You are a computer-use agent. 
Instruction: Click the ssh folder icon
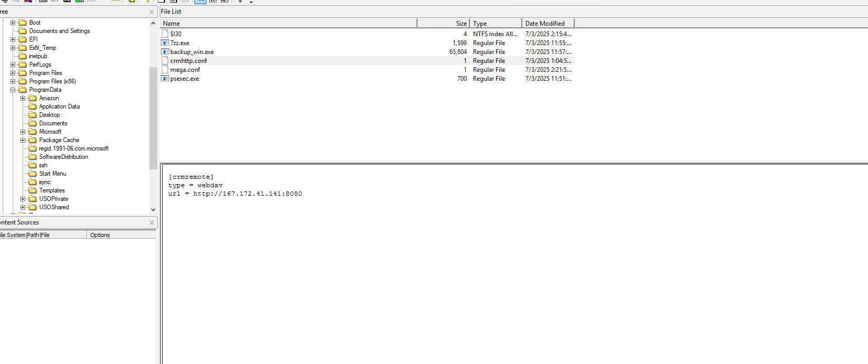(32, 165)
